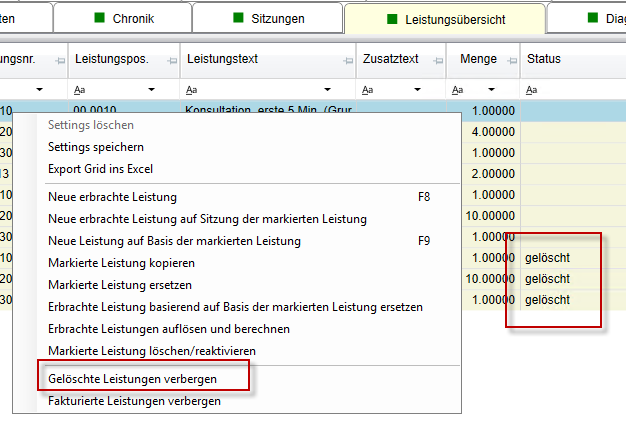Open the Leistungspos. filter dropdown arrow
Image resolution: width=626 pixels, height=423 pixels.
click(150, 90)
